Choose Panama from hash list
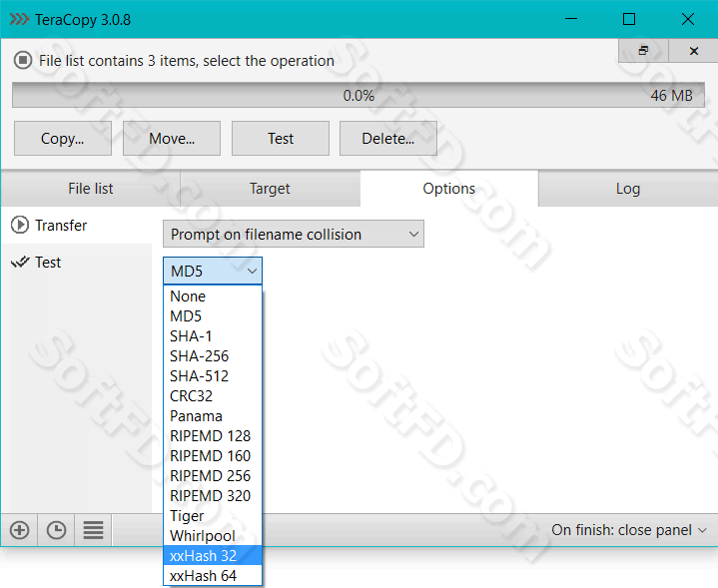The image size is (718, 588). [x=213, y=416]
